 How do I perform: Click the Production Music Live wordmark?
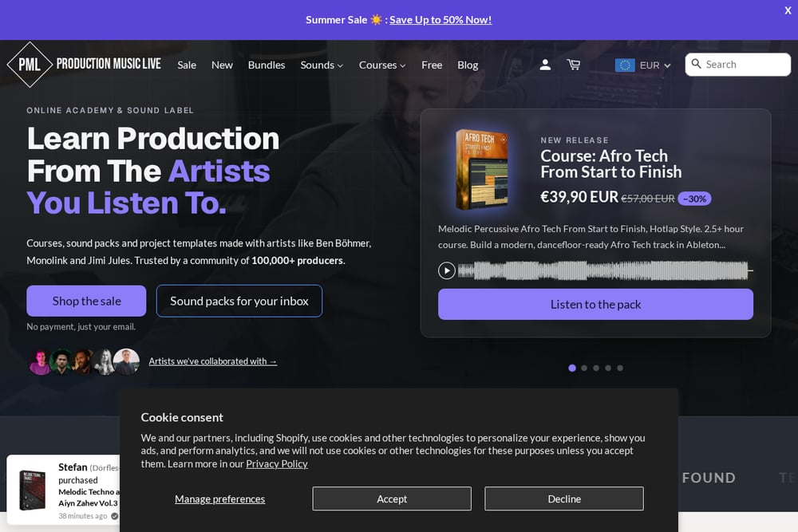click(x=109, y=64)
